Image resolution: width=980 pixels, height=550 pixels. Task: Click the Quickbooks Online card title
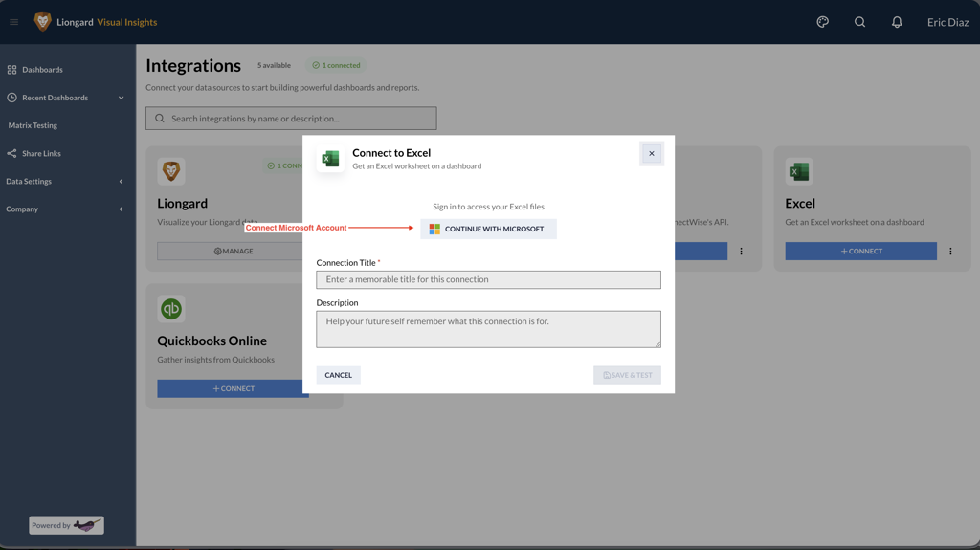(x=212, y=341)
